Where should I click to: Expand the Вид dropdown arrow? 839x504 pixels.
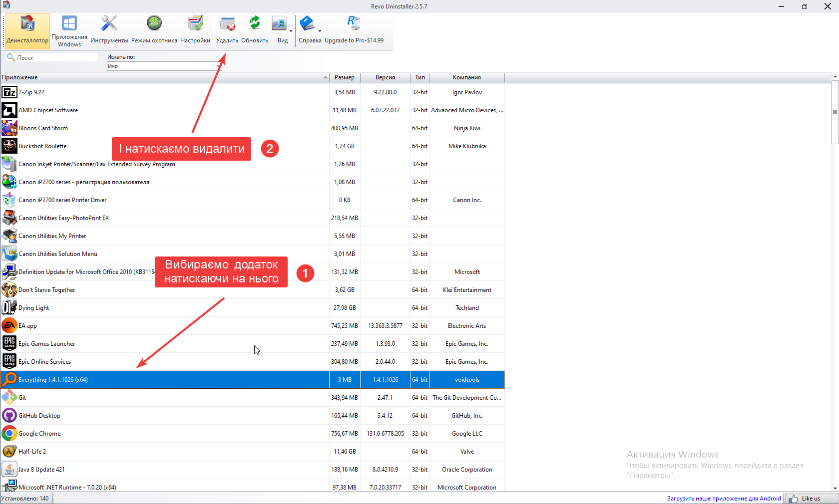[x=291, y=31]
